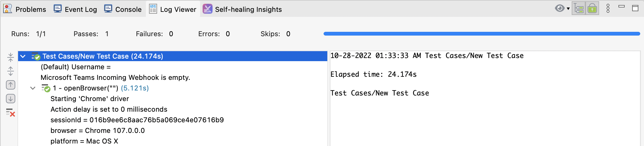Toggle the green scroll lock button

(592, 8)
